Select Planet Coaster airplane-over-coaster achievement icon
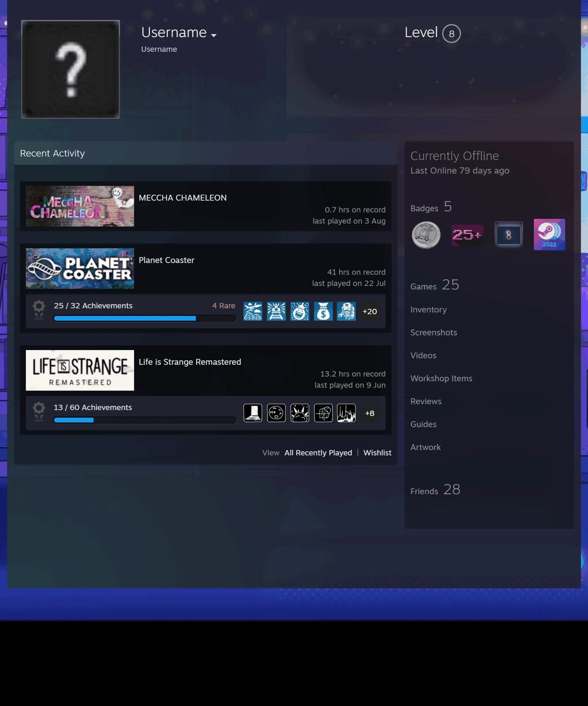Image resolution: width=588 pixels, height=706 pixels. coord(253,311)
